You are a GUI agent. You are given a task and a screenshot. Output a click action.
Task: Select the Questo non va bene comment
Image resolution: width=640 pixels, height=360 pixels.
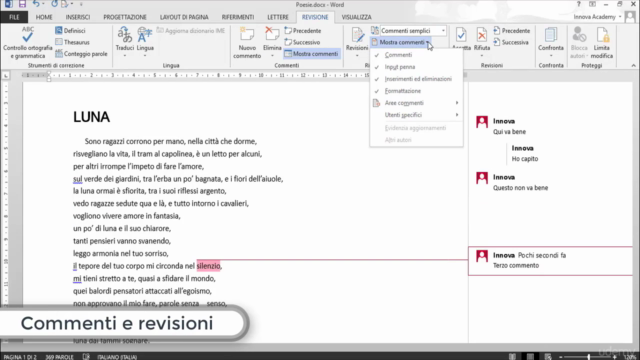click(520, 188)
